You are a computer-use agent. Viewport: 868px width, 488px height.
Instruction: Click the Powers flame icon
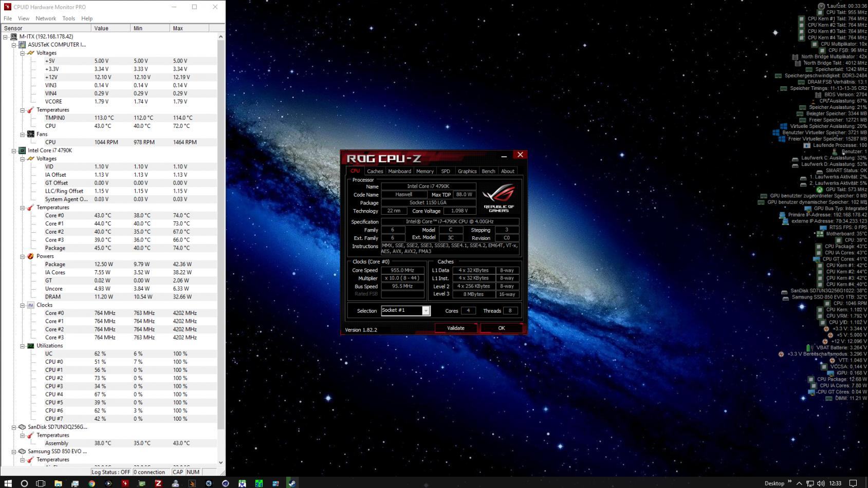point(31,256)
